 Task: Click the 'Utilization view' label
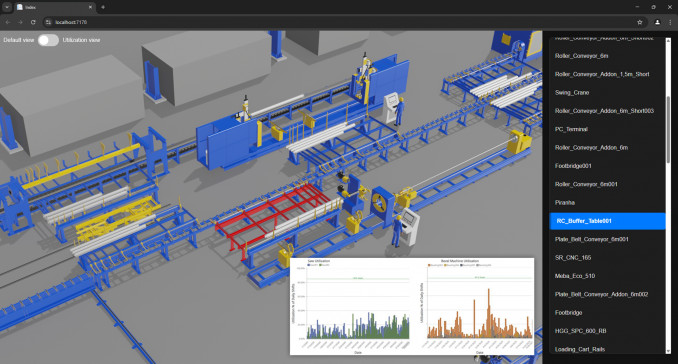81,40
